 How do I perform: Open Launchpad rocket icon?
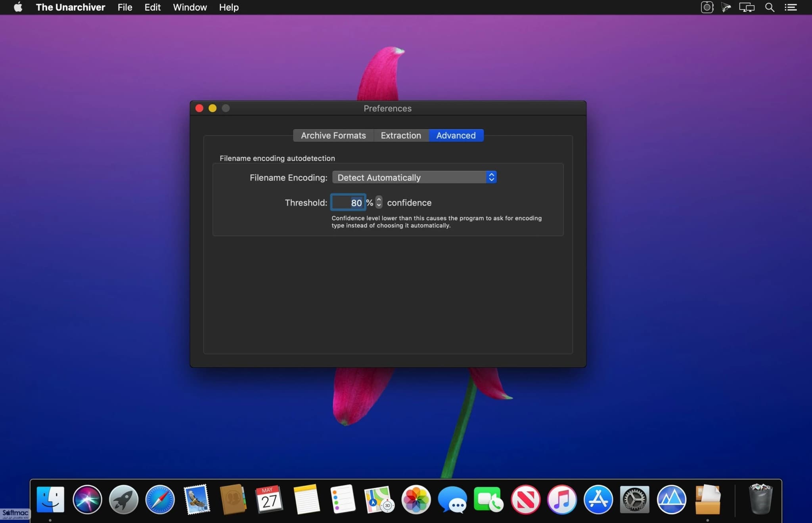[124, 499]
